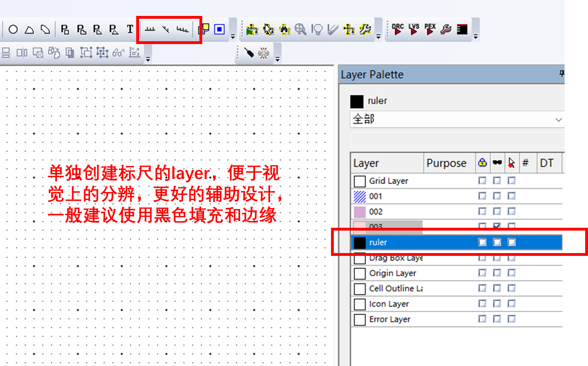
Task: Click the Run DRC button
Action: pos(397,30)
